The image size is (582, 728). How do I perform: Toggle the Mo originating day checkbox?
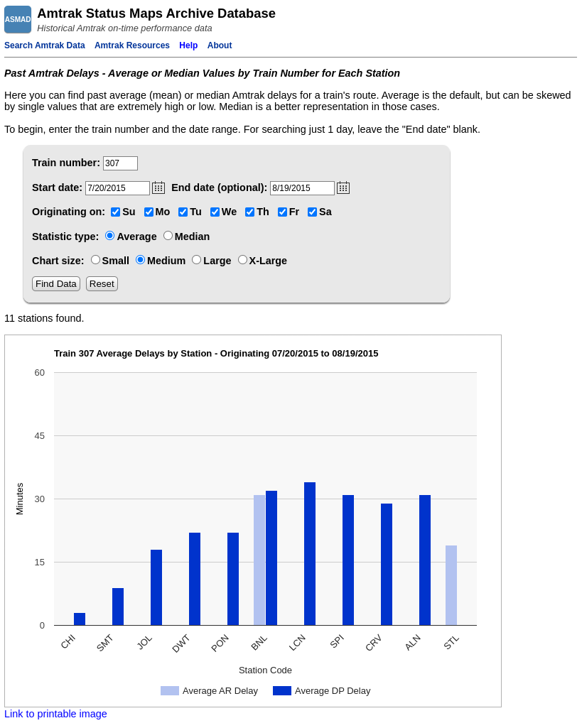[x=149, y=212]
